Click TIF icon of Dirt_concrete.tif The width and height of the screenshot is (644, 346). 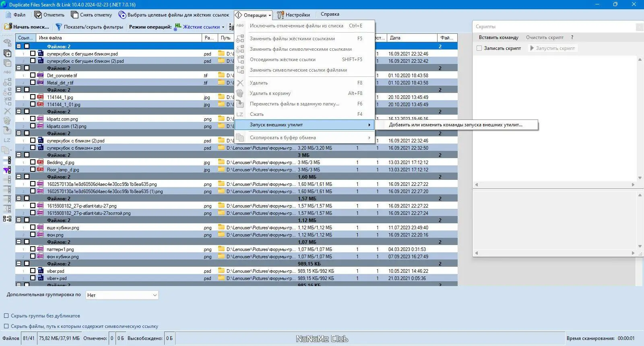click(40, 75)
